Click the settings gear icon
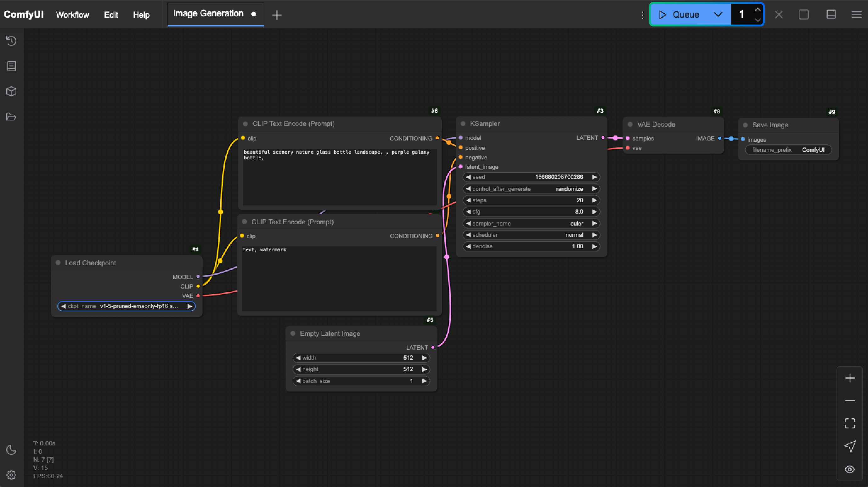The image size is (868, 487). tap(11, 475)
